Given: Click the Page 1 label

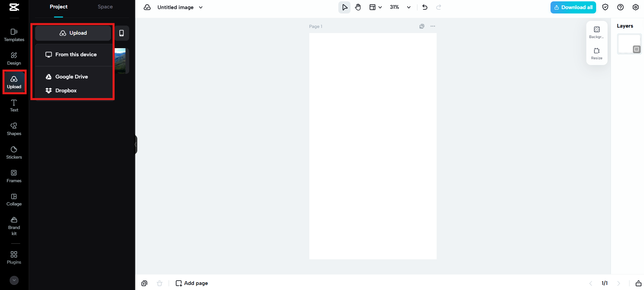Looking at the screenshot, I should 316,26.
